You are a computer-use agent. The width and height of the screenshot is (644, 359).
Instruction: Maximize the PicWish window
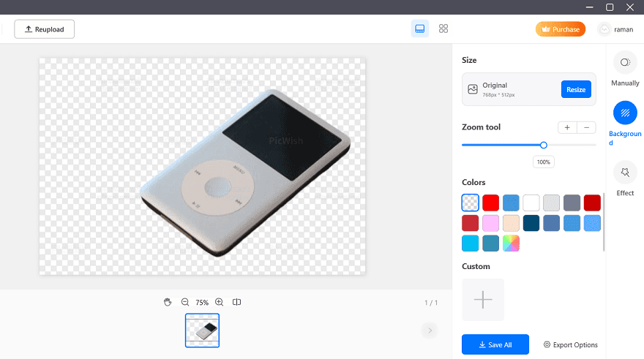tap(610, 7)
